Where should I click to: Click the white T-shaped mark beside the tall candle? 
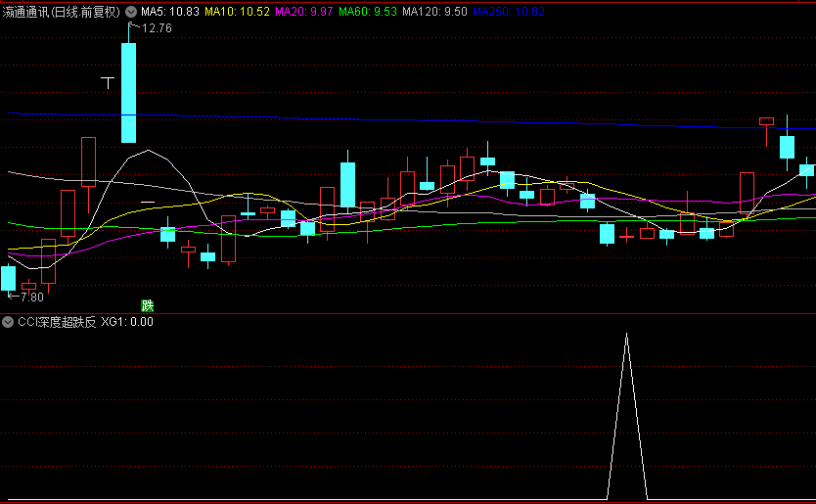click(108, 83)
